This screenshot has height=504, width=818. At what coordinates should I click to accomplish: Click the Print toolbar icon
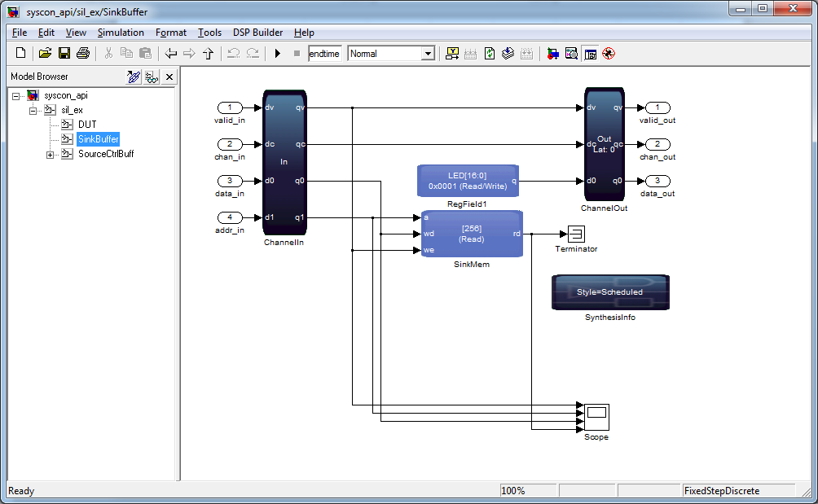(82, 54)
